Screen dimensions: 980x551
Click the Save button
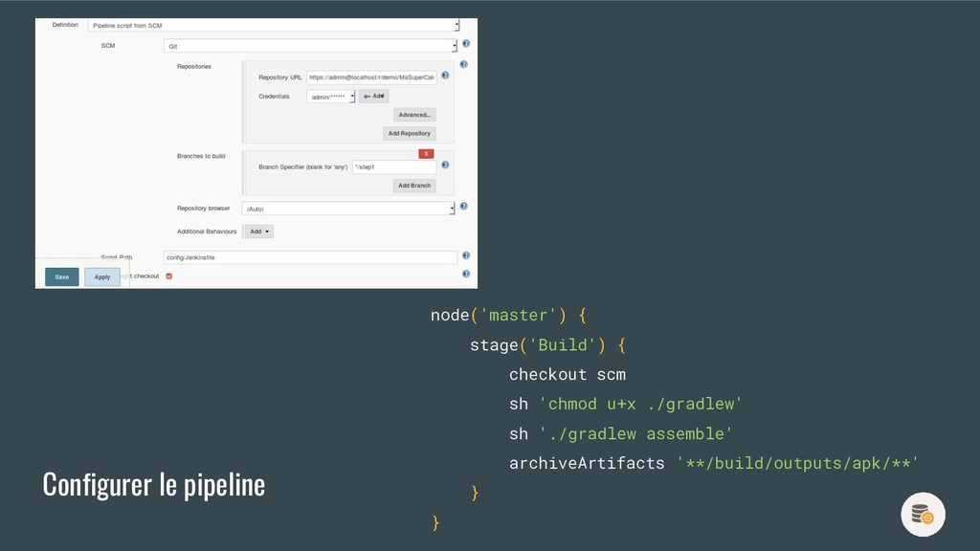coord(62,276)
